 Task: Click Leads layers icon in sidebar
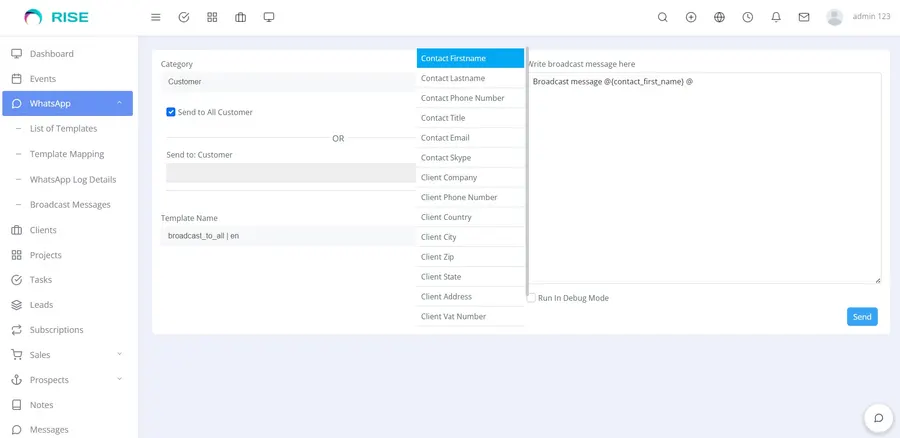[17, 305]
